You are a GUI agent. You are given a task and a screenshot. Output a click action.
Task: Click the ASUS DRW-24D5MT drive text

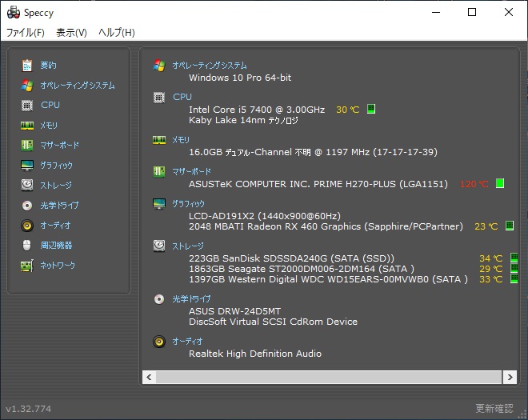click(234, 311)
